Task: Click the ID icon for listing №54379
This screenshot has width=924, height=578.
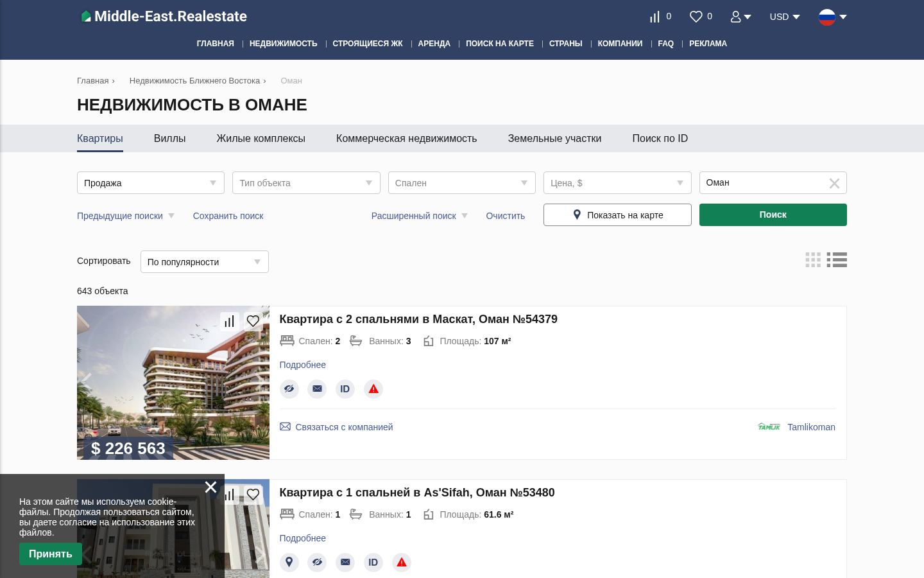Action: coord(345,389)
